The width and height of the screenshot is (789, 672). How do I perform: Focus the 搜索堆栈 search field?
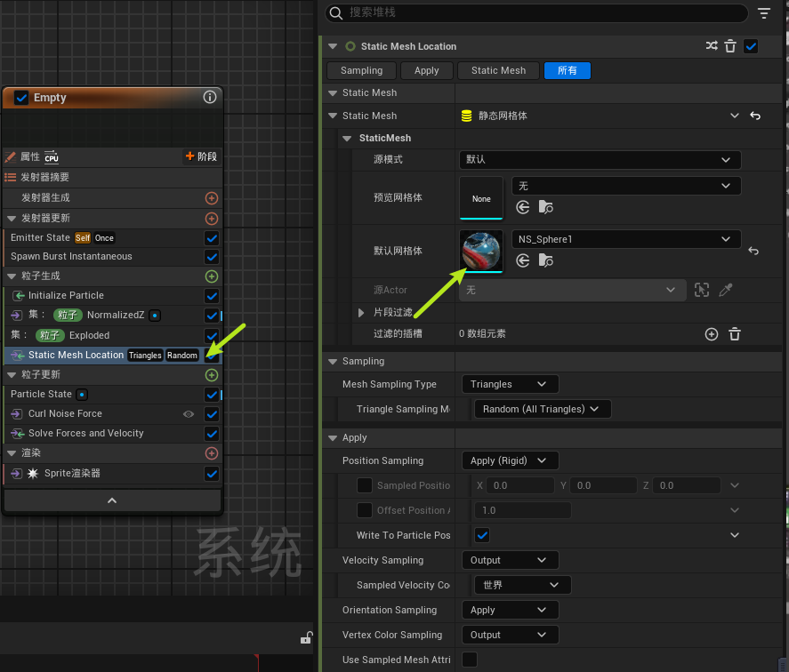536,13
